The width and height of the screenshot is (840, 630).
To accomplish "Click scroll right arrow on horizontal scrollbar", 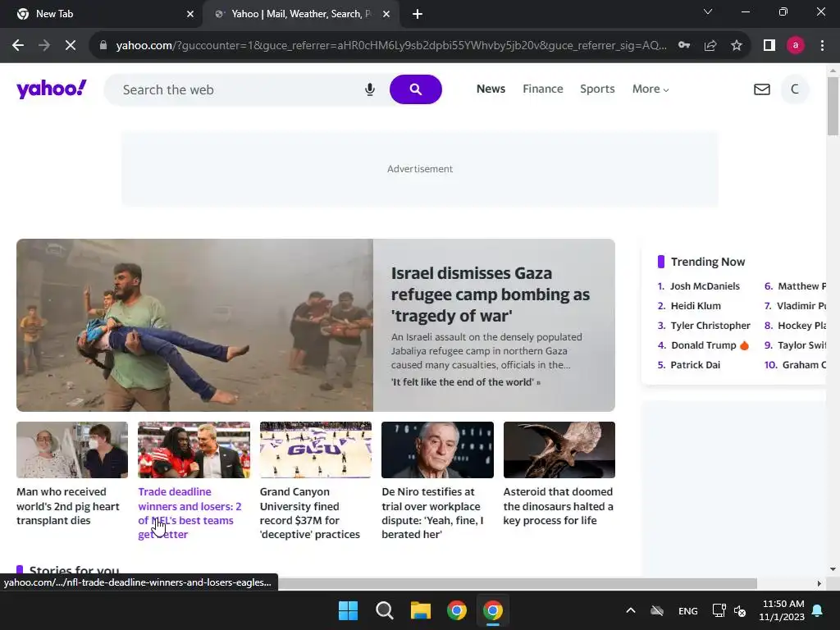I will [819, 583].
